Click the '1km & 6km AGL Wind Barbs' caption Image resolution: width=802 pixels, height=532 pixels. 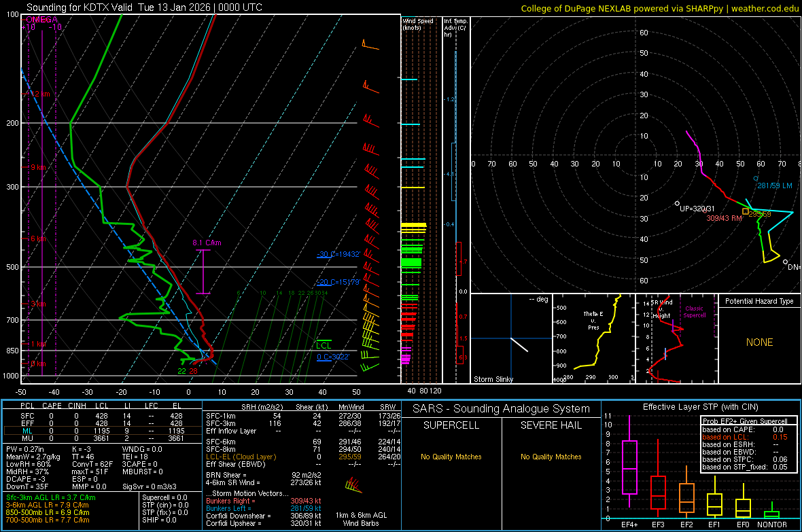tap(361, 519)
